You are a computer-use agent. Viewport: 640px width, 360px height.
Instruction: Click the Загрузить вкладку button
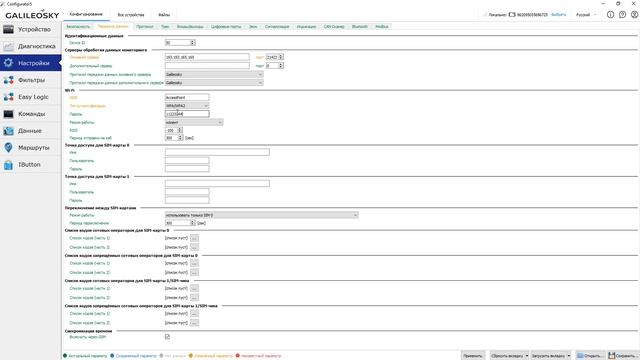[548, 356]
